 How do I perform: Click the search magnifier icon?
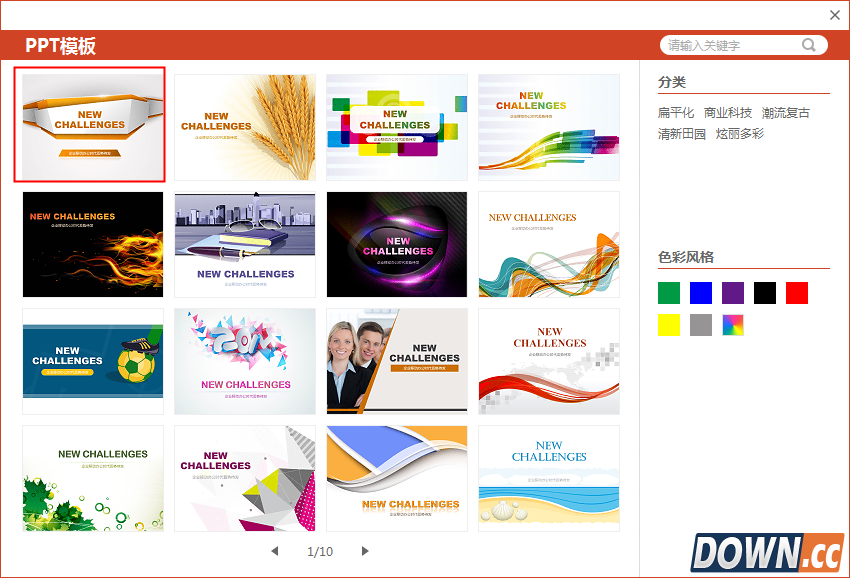pyautogui.click(x=808, y=45)
